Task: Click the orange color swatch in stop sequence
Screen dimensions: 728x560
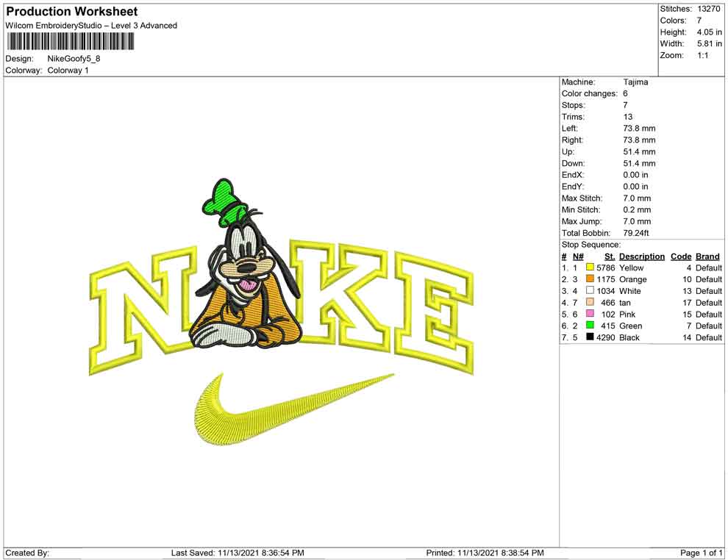Action: [x=590, y=279]
